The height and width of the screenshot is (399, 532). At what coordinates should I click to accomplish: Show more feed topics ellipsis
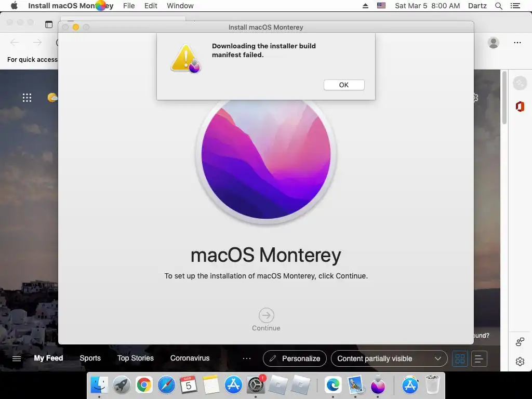point(247,358)
